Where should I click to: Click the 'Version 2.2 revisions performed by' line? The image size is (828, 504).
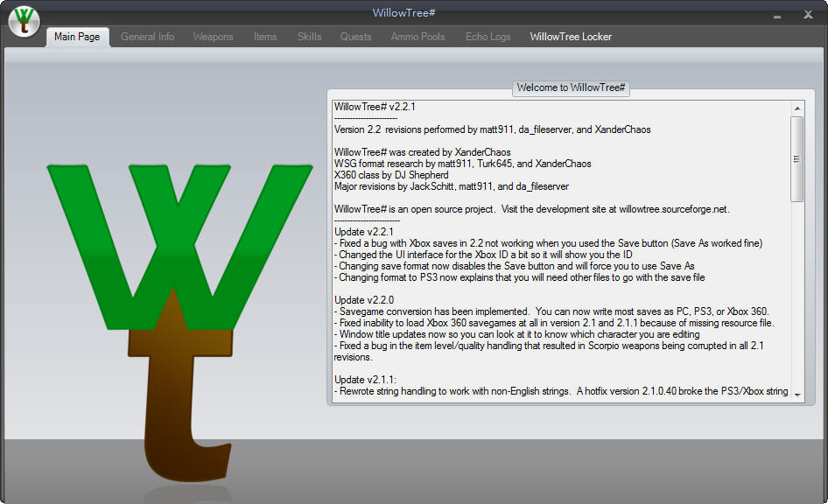tap(492, 129)
